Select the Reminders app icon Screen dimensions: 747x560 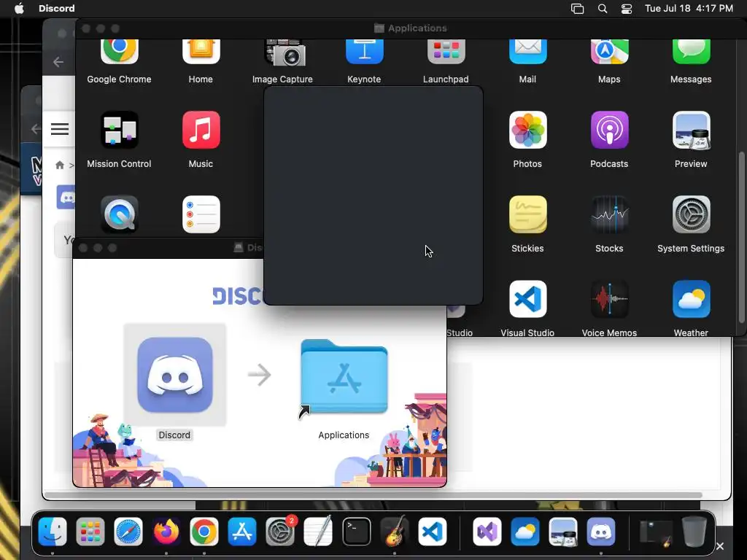(x=201, y=214)
